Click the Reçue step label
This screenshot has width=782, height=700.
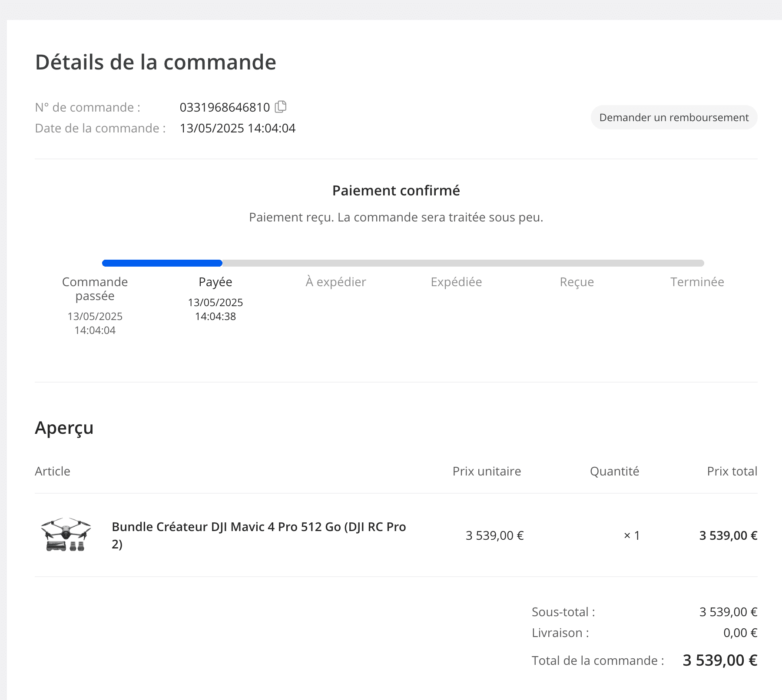tap(577, 282)
